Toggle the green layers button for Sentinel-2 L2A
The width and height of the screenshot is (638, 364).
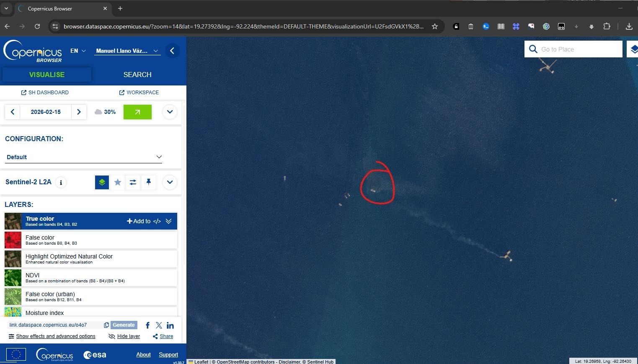(102, 182)
